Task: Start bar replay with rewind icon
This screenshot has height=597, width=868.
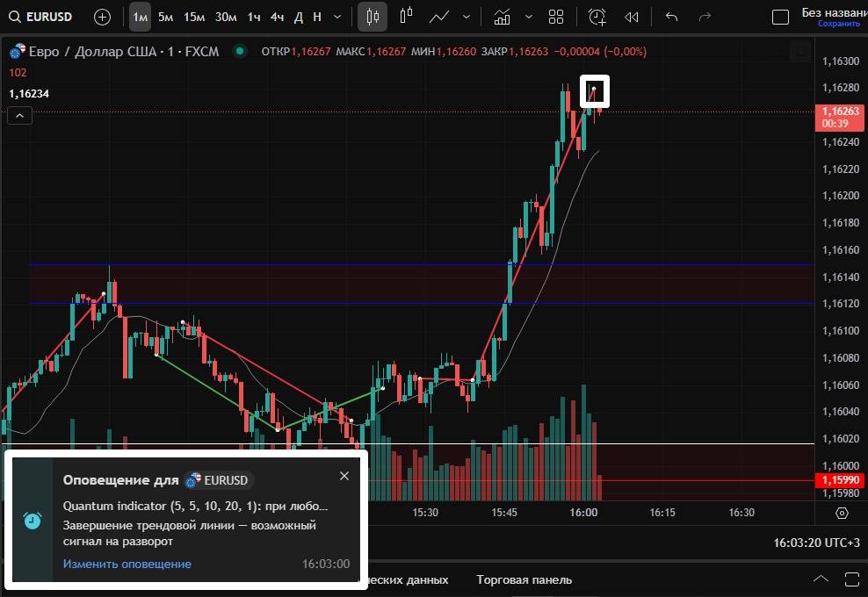Action: (x=631, y=17)
